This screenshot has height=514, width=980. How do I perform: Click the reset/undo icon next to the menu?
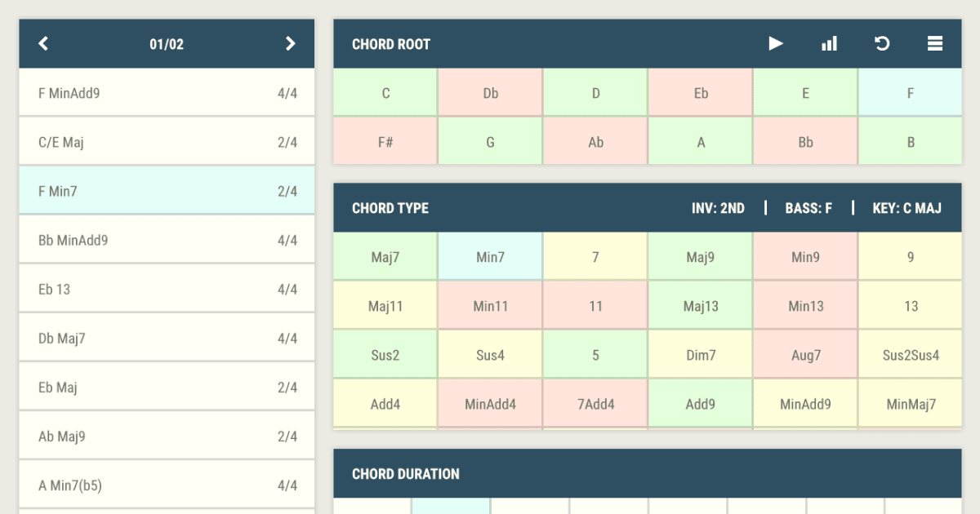(882, 43)
